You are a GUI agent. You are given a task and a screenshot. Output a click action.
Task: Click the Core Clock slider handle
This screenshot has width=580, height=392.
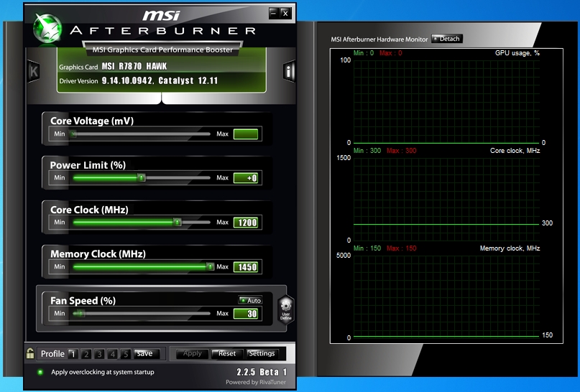178,222
